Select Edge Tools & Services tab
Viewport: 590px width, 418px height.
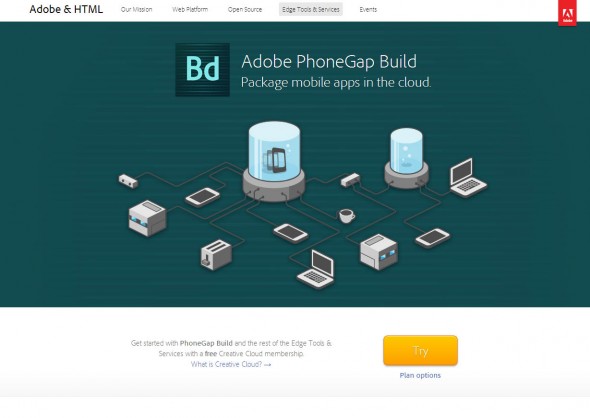click(311, 9)
